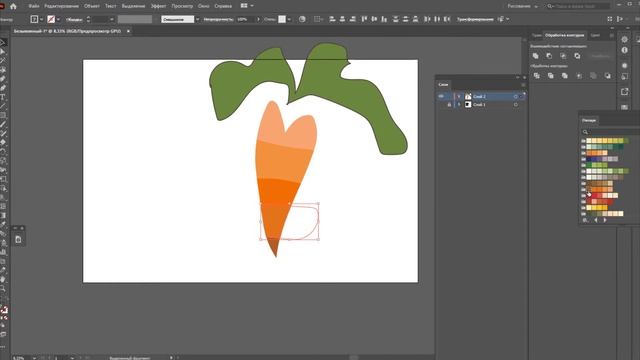Image resolution: width=640 pixels, height=360 pixels.
Task: Hide layer Слой 2 with eye icon
Action: click(x=441, y=96)
